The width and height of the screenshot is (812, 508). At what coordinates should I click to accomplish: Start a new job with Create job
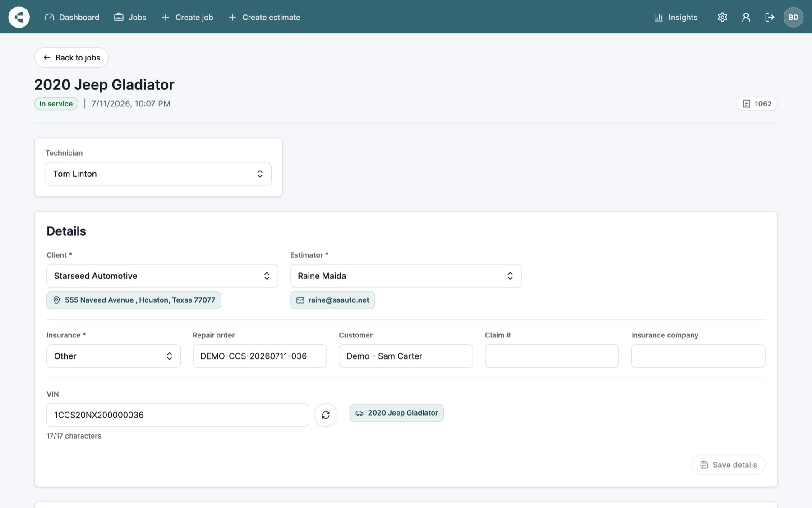pyautogui.click(x=187, y=17)
